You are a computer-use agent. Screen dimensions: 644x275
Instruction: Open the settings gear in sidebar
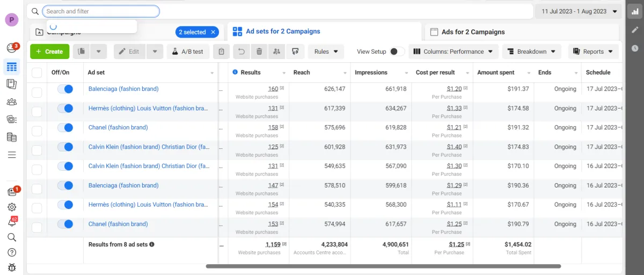click(12, 207)
